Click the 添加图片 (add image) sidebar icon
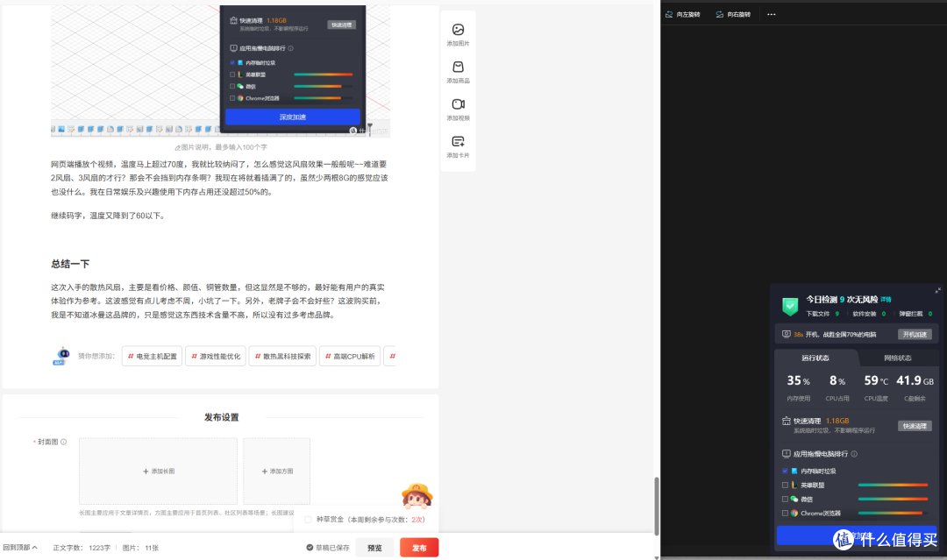This screenshot has width=947, height=560. pos(458,30)
